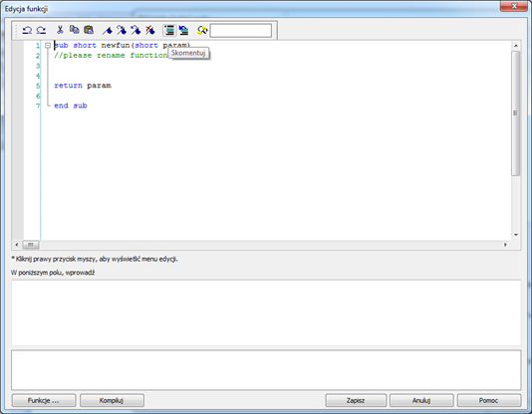This screenshot has height=414, width=532.
Task: Click the horizontal scrollbar thumb
Action: [31, 245]
